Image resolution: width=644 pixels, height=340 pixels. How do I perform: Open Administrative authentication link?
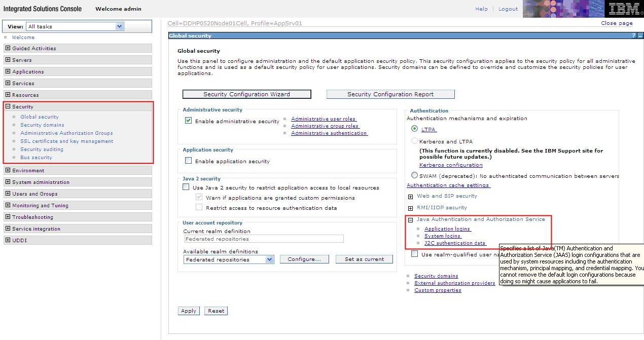click(x=329, y=133)
